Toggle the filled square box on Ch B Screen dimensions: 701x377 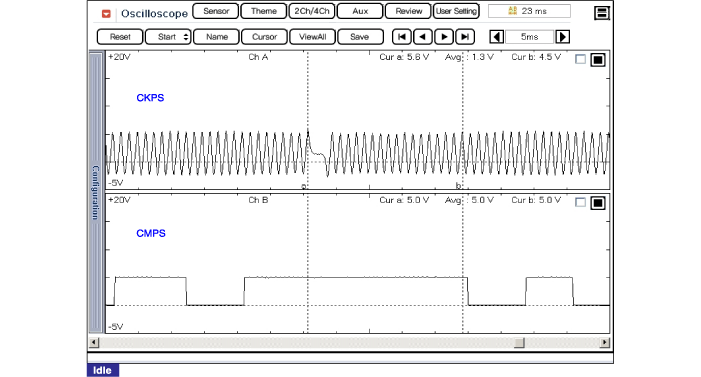pyautogui.click(x=598, y=203)
